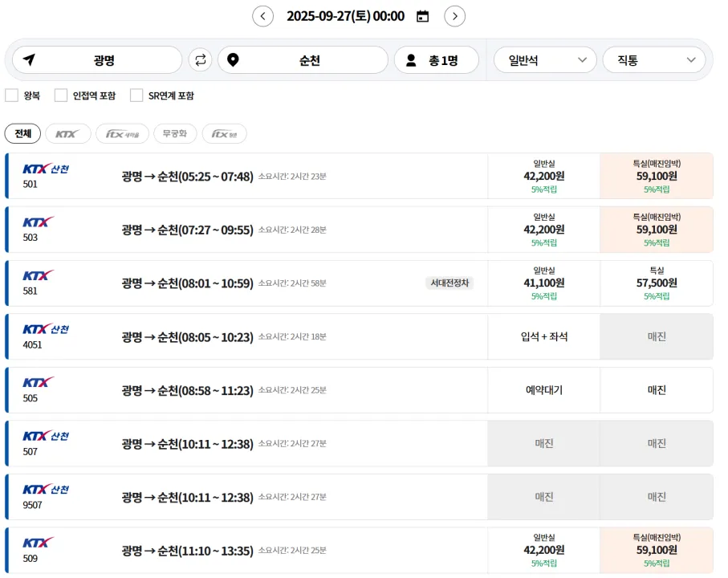Open the calendar date picker icon

coord(422,16)
